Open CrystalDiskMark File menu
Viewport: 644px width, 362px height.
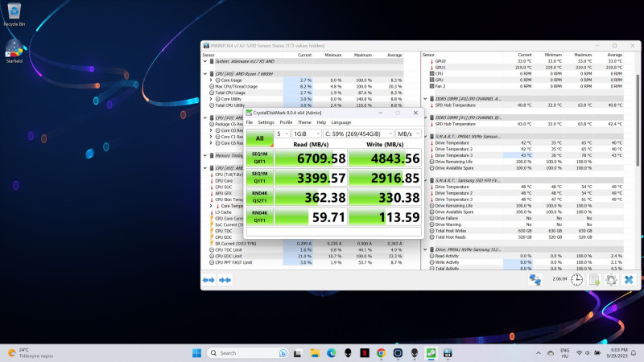pos(250,122)
